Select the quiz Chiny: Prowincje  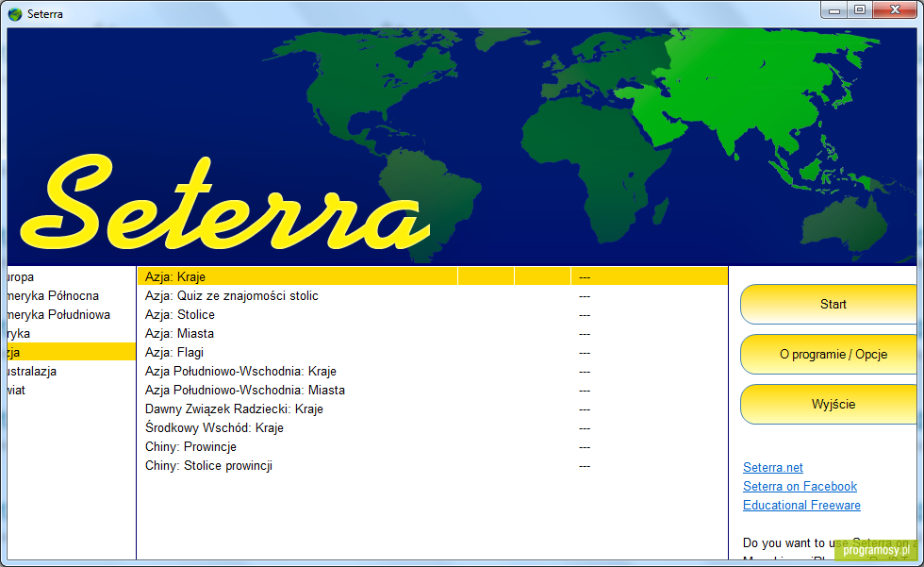(x=433, y=447)
